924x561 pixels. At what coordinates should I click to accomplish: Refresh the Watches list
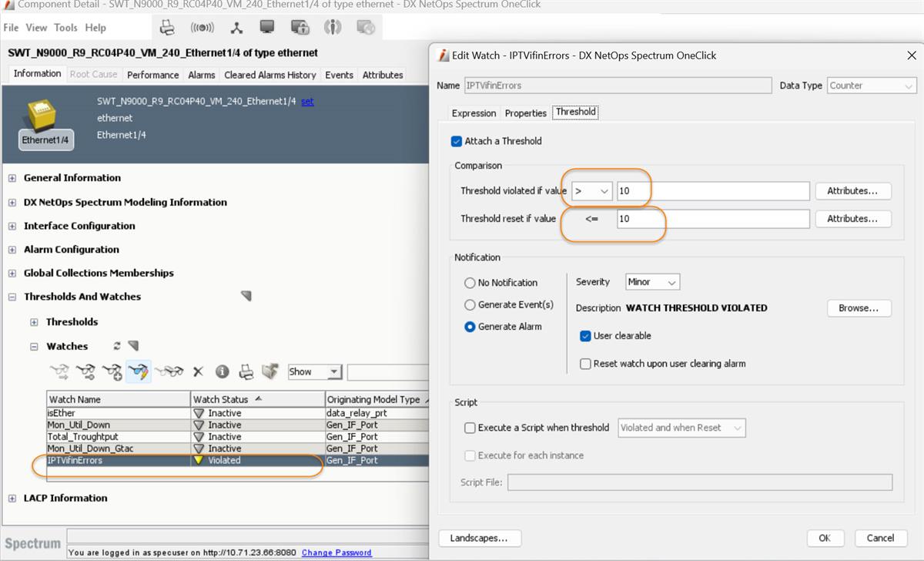pos(117,346)
